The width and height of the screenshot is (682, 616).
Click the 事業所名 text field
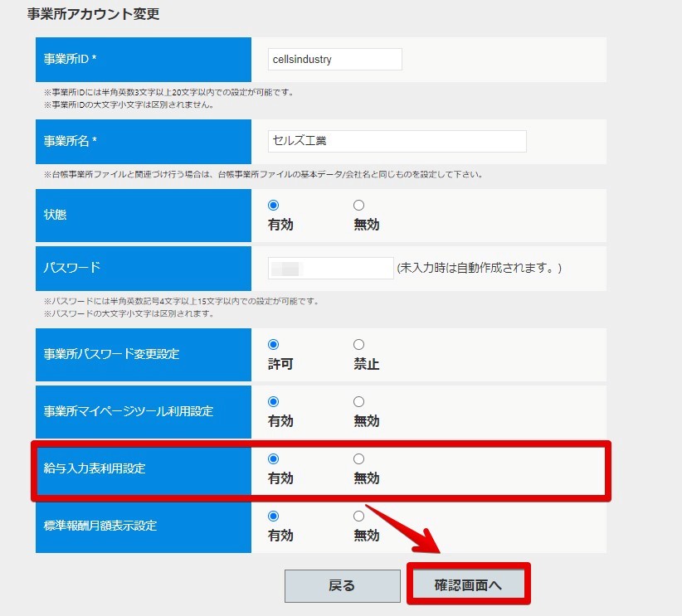397,141
